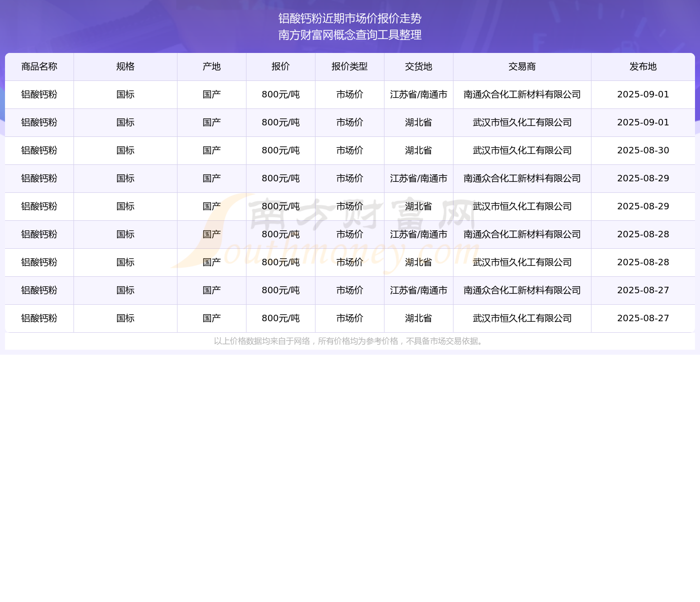The image size is (700, 602).
Task: Click 2025-08-27 date in 南通众合化工 row
Action: (643, 290)
